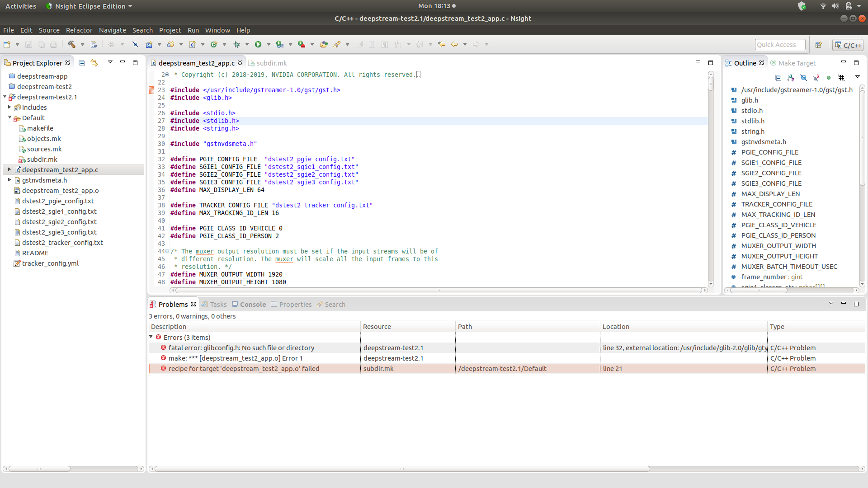
Task: Collapse all in Project Explorer
Action: coord(82,63)
